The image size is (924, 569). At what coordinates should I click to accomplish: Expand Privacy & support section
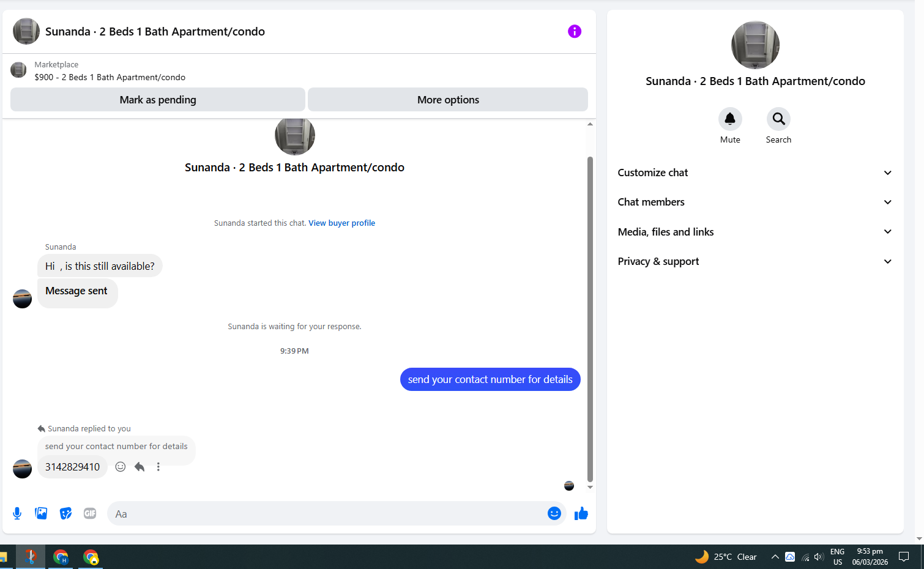pos(754,261)
